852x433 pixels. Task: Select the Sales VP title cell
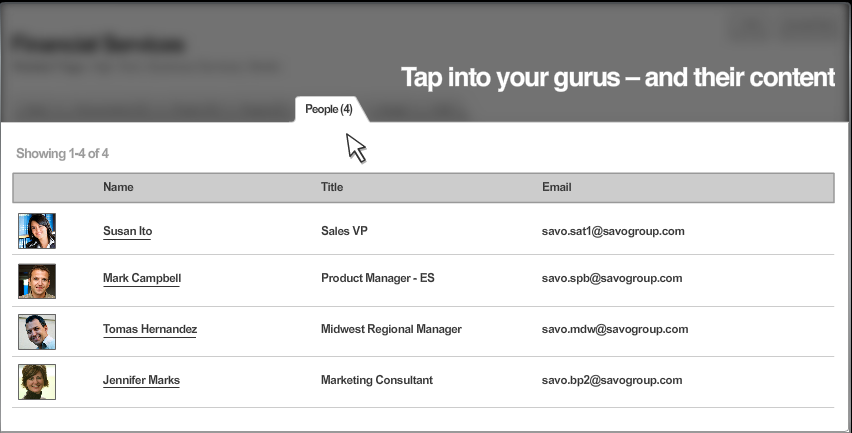[x=343, y=231]
